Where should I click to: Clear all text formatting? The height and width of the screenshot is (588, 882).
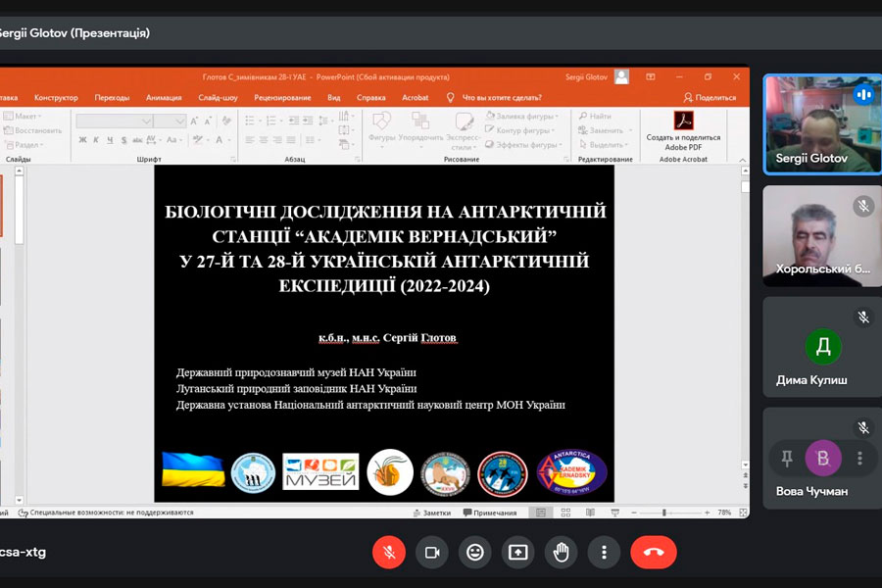[x=226, y=121]
